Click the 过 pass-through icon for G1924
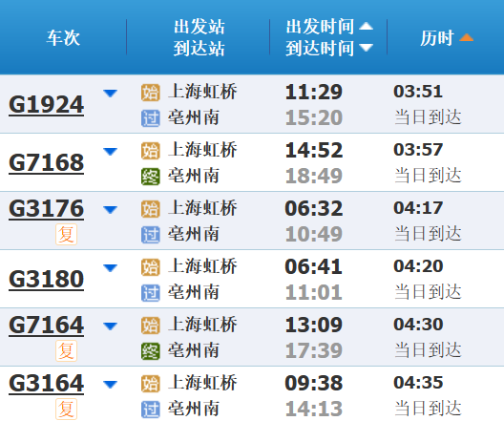Image resolution: width=504 pixels, height=421 pixels. click(x=151, y=118)
